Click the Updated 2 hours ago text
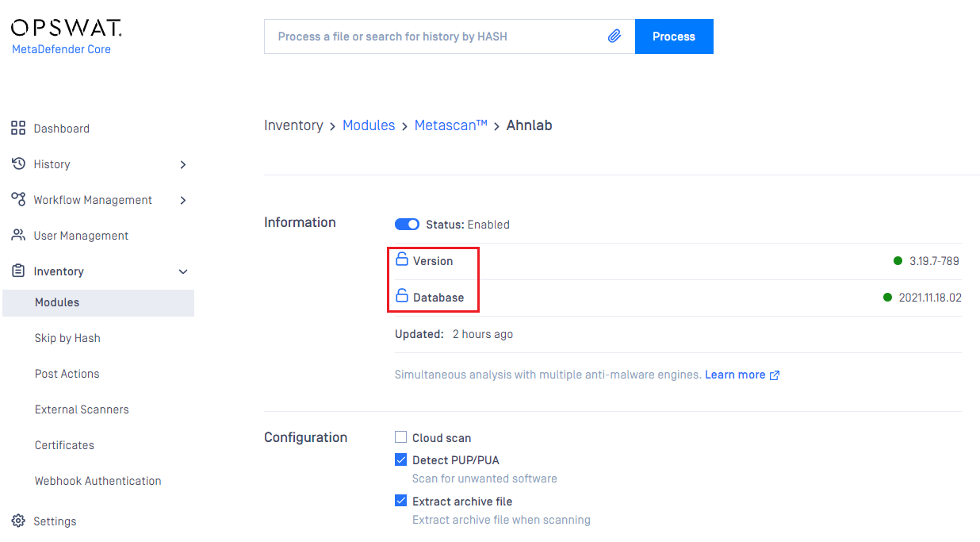This screenshot has height=542, width=980. coord(454,334)
